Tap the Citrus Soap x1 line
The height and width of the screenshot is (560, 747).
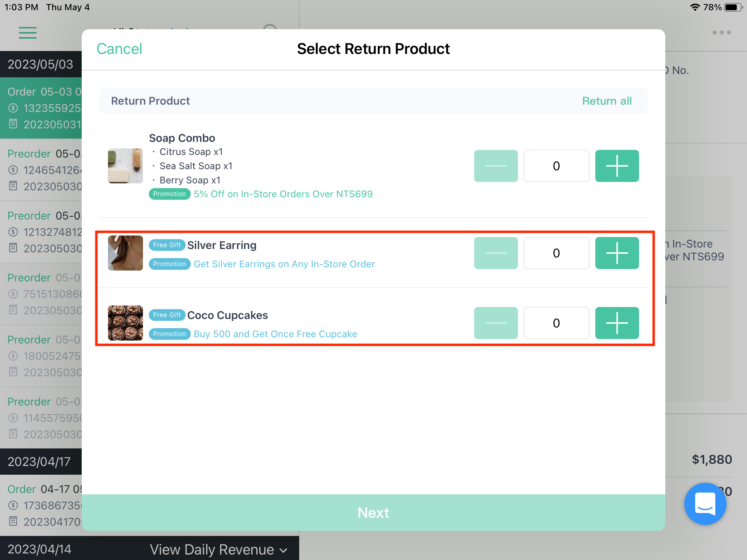191,152
